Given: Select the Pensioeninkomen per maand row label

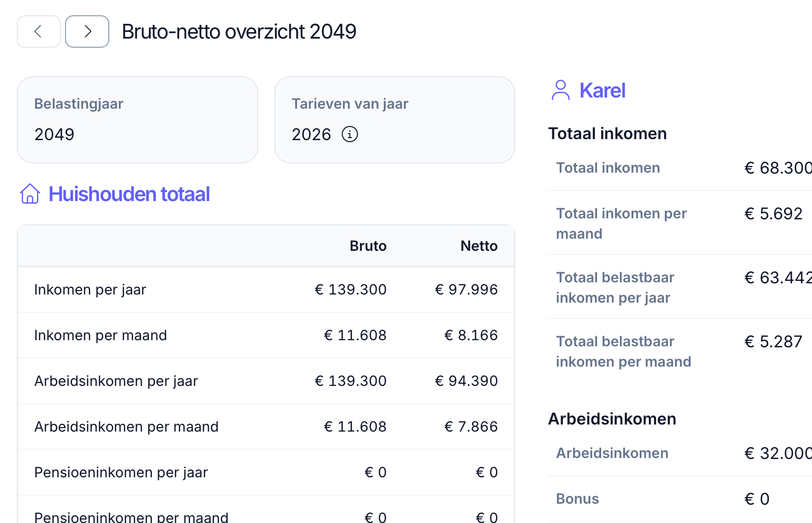Looking at the screenshot, I should (x=131, y=517).
